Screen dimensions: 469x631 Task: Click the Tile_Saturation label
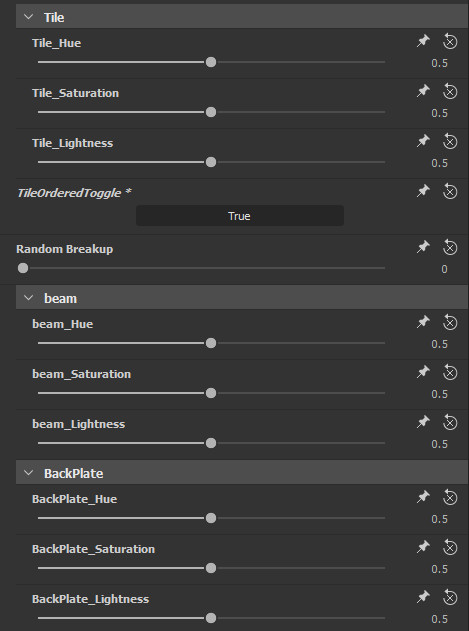click(75, 93)
